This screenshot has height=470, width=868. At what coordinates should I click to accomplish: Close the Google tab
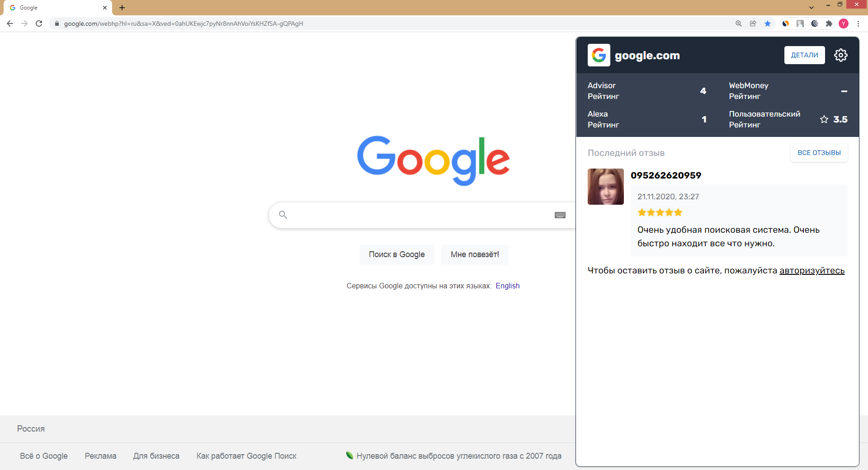[x=105, y=8]
